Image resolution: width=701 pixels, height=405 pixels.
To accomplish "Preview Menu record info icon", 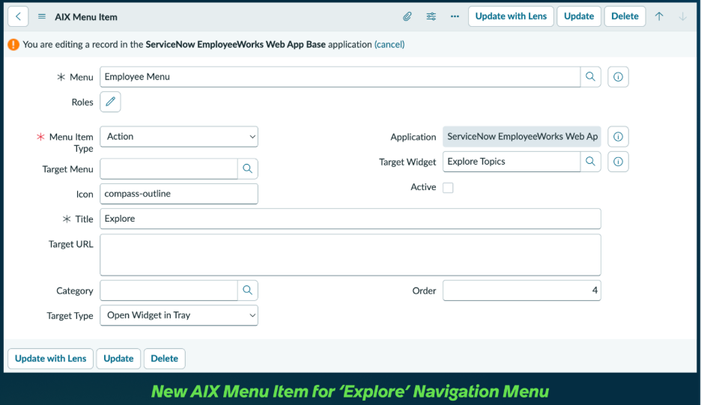I will (618, 77).
